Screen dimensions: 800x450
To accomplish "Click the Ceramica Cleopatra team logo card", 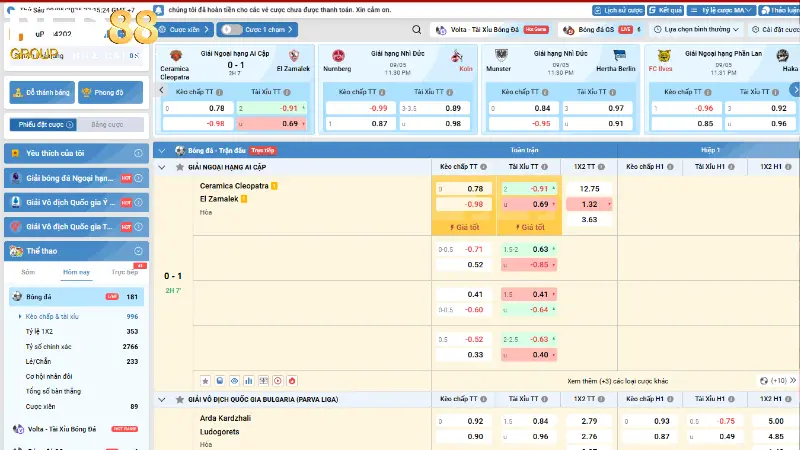I will point(176,56).
